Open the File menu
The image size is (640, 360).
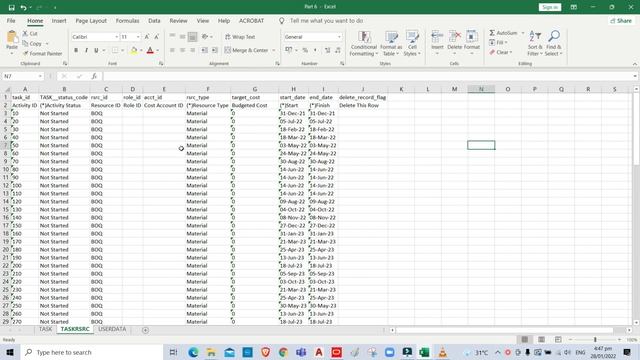tap(11, 20)
